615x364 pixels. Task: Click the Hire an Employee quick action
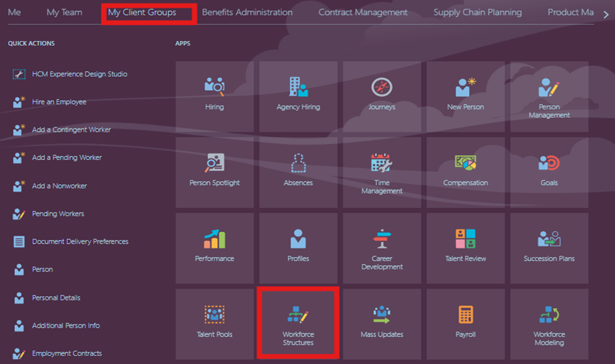pyautogui.click(x=59, y=102)
